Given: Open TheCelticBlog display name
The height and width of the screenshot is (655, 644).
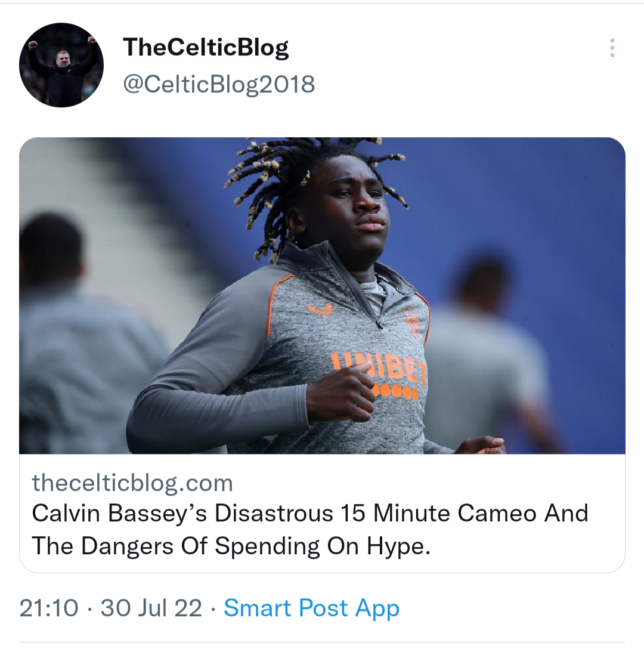Looking at the screenshot, I should (206, 47).
